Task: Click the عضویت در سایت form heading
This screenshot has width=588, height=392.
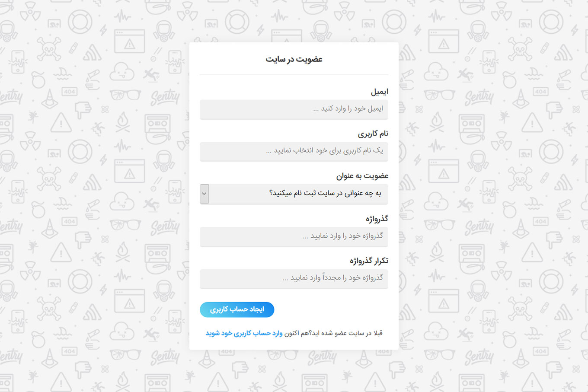Action: (x=294, y=59)
